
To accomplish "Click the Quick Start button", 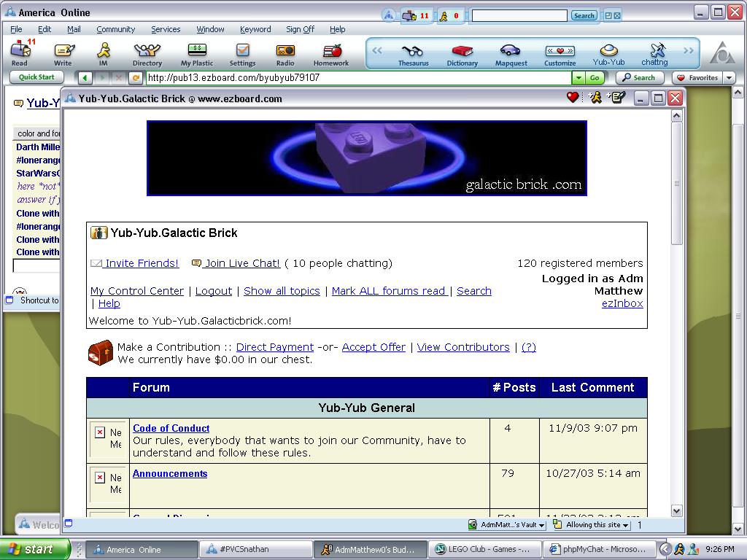I will pyautogui.click(x=36, y=77).
